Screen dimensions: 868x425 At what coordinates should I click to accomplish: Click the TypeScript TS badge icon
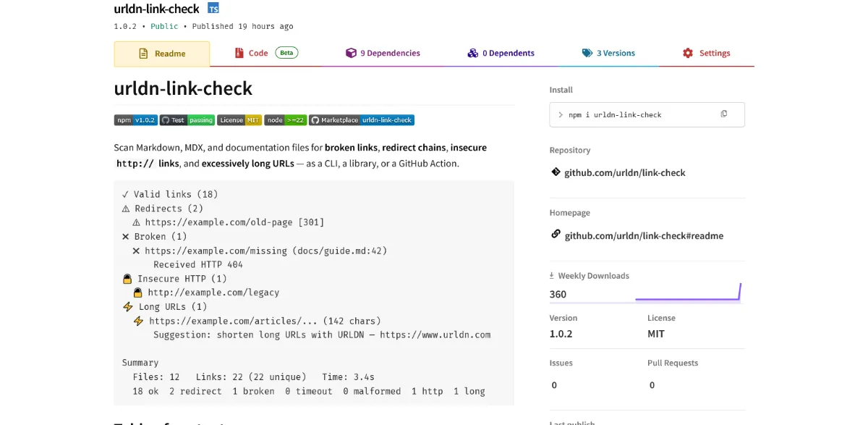point(213,8)
